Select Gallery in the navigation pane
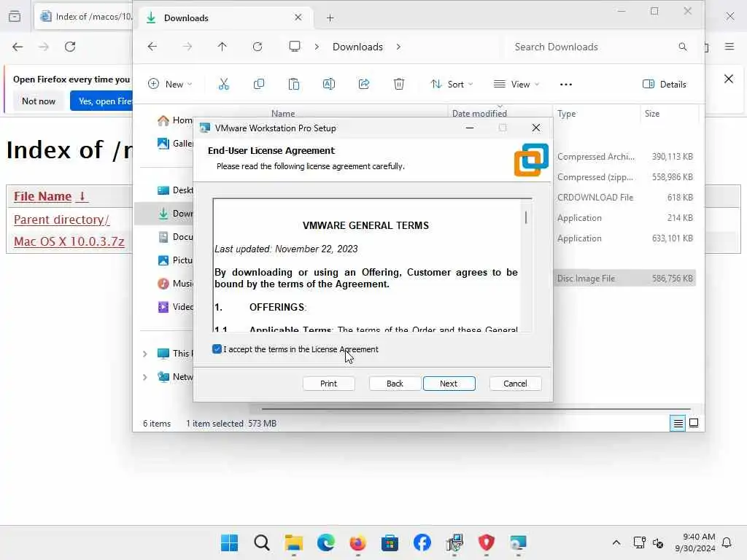This screenshot has height=560, width=747. 175,144
